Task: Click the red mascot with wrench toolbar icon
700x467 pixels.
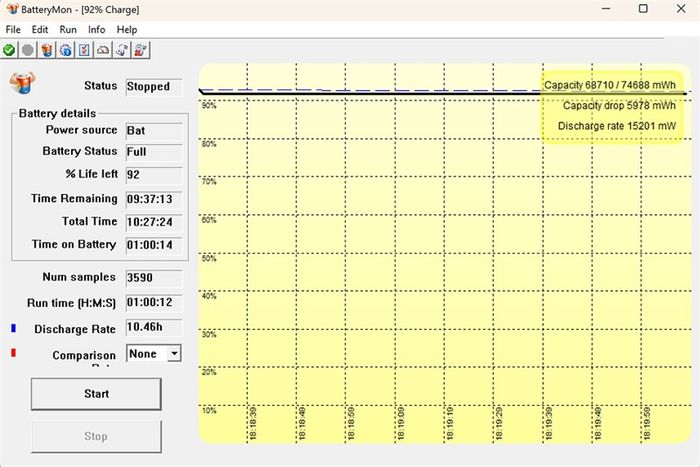Action: [141, 50]
